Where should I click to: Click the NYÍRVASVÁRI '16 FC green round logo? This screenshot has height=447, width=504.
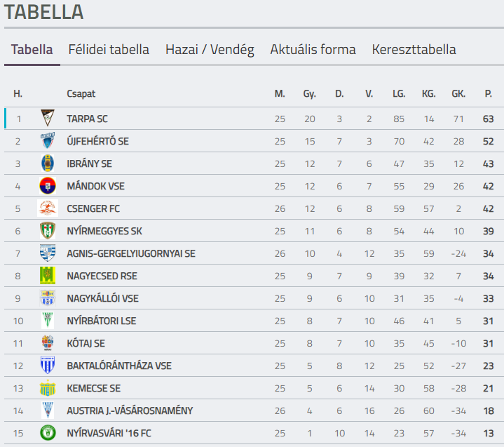pos(48,433)
